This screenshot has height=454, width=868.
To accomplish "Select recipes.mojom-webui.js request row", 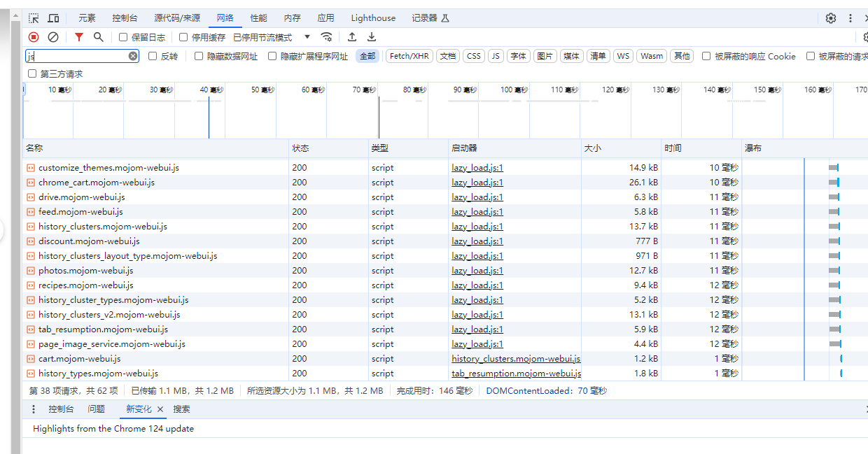I will click(x=445, y=285).
